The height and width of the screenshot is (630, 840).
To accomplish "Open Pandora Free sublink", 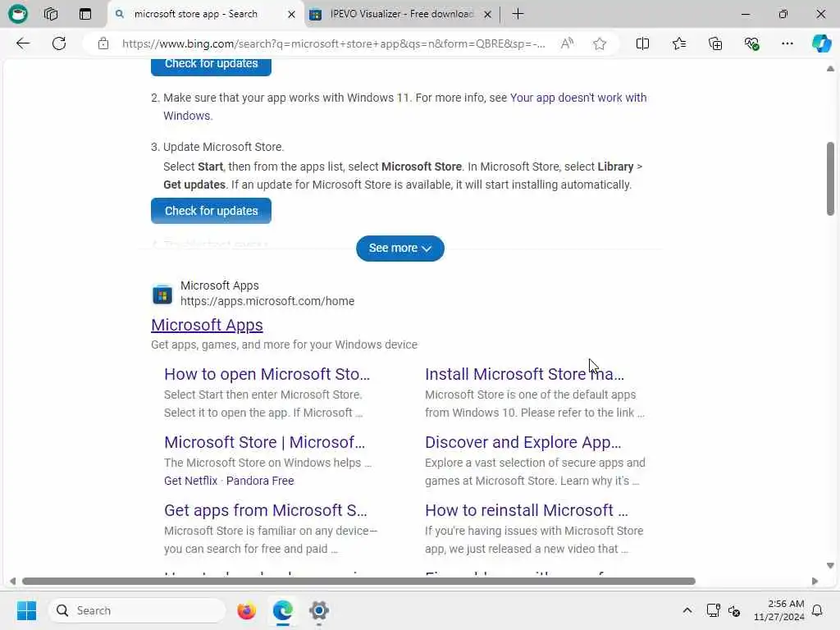I will coord(260,481).
